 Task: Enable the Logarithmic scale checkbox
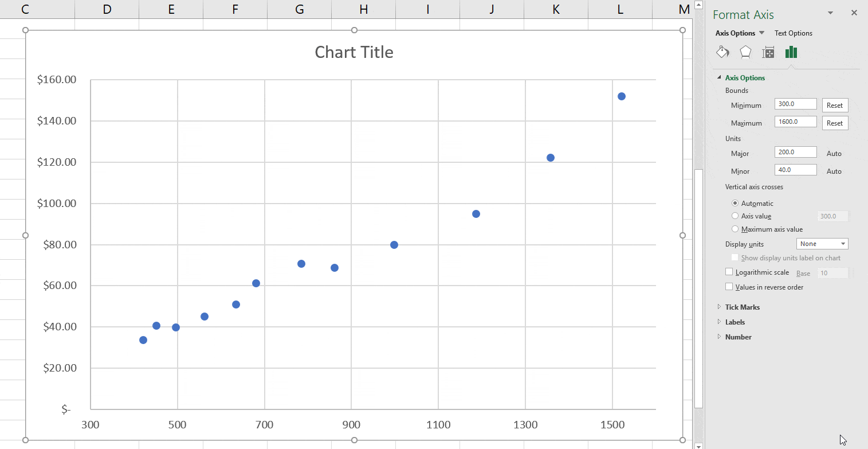point(729,272)
